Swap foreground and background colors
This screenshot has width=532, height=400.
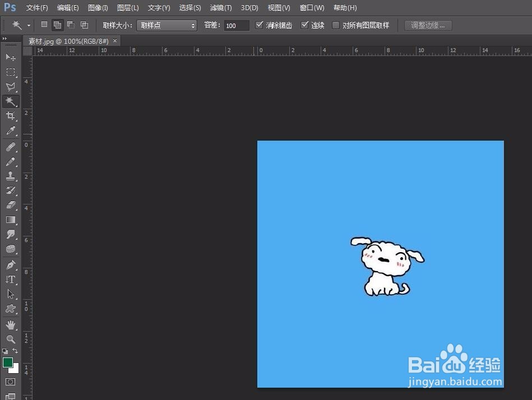[15, 351]
